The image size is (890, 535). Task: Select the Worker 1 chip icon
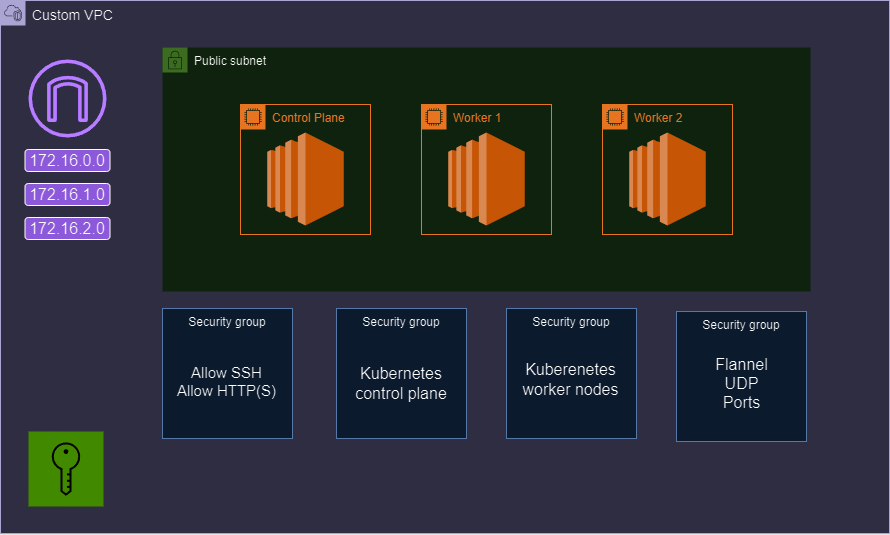[434, 117]
